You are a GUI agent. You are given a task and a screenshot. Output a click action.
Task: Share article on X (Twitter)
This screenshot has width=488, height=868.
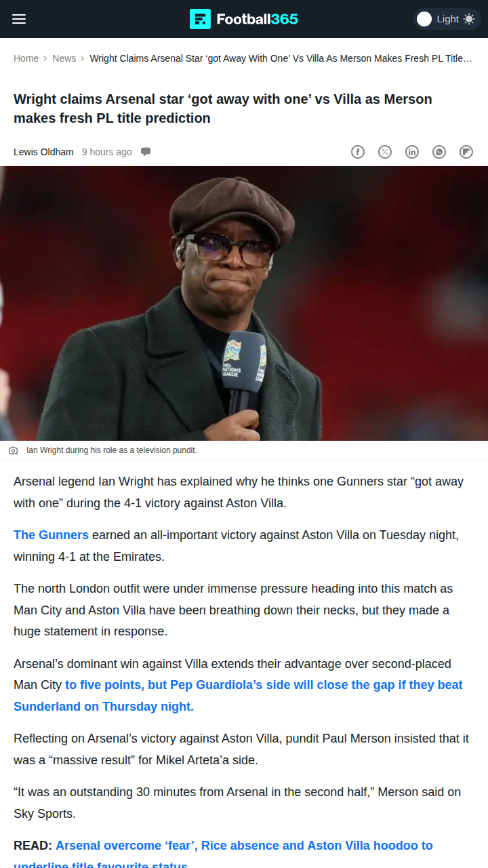[385, 152]
